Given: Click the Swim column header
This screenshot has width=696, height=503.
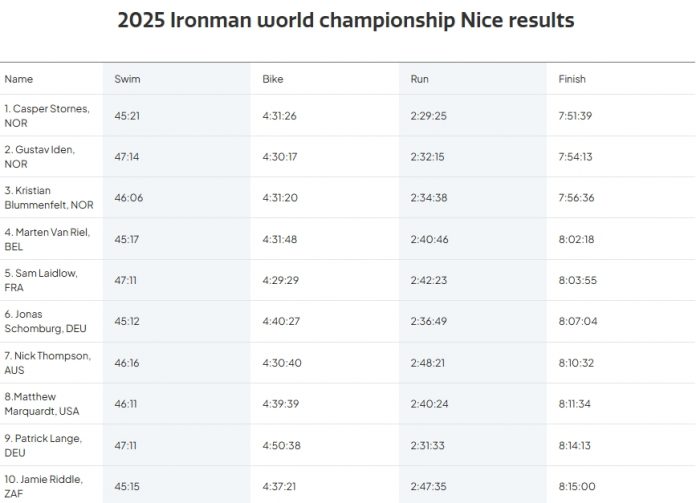Looking at the screenshot, I should pyautogui.click(x=127, y=79).
